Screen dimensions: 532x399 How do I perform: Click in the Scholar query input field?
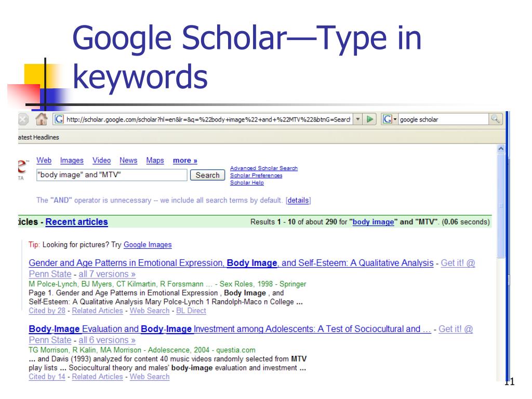coord(112,175)
